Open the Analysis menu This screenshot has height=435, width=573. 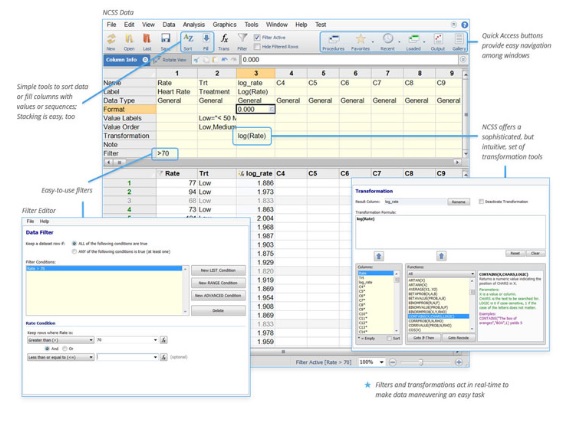click(x=194, y=24)
